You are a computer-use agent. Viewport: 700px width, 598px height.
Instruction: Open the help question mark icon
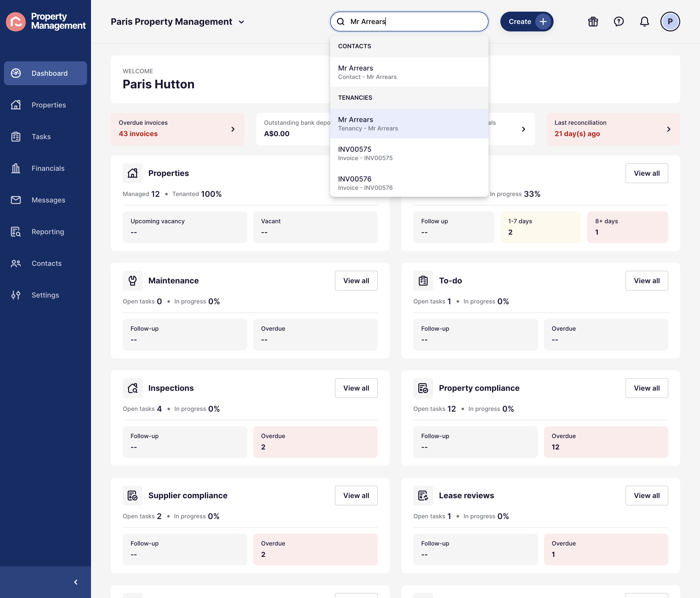[619, 22]
